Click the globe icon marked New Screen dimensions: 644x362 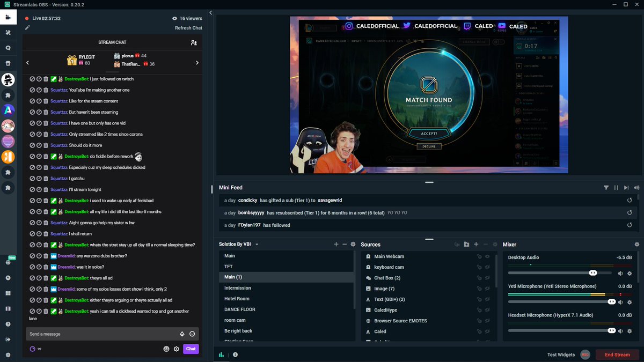pyautogui.click(x=8, y=262)
